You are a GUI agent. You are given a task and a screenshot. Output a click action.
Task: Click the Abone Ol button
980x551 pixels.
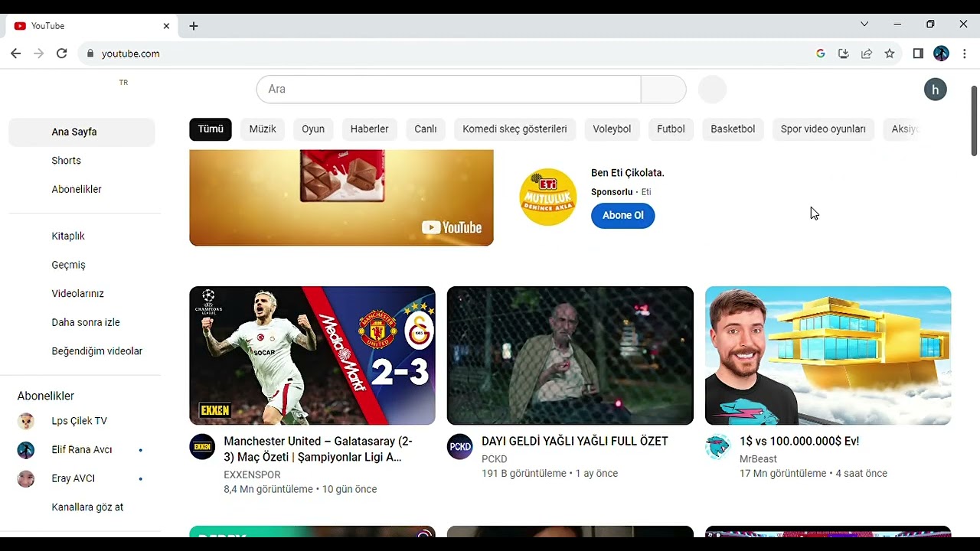click(x=622, y=215)
